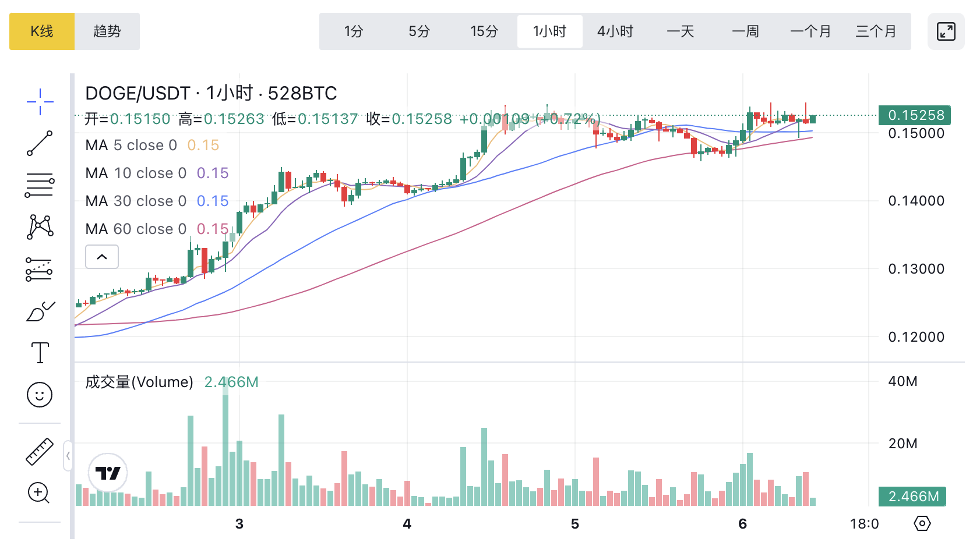
Task: Click the MA 5 close indicator label
Action: coord(131,145)
